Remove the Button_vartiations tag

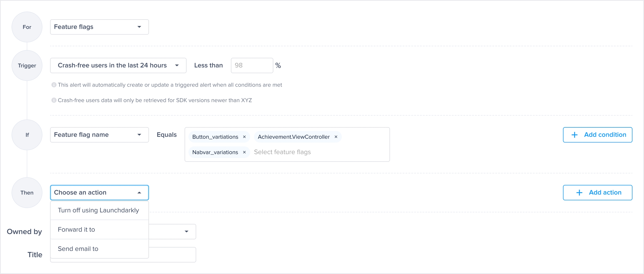click(x=244, y=137)
